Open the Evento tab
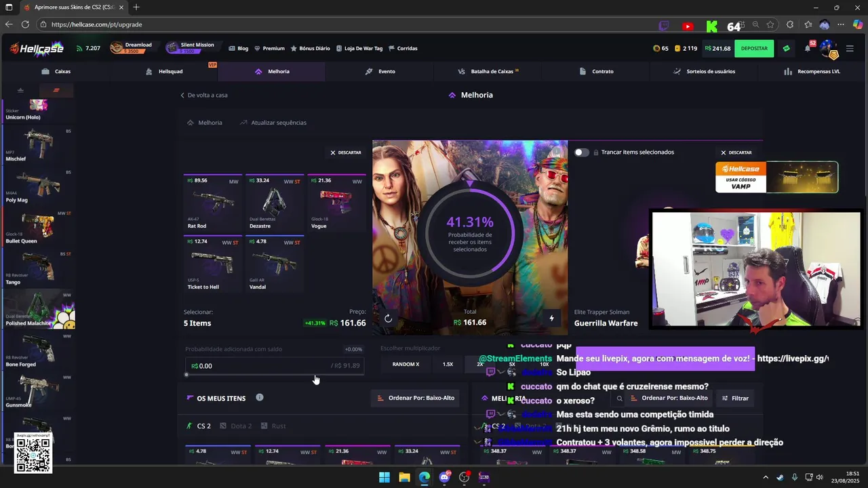The height and width of the screenshot is (488, 868). click(x=380, y=71)
